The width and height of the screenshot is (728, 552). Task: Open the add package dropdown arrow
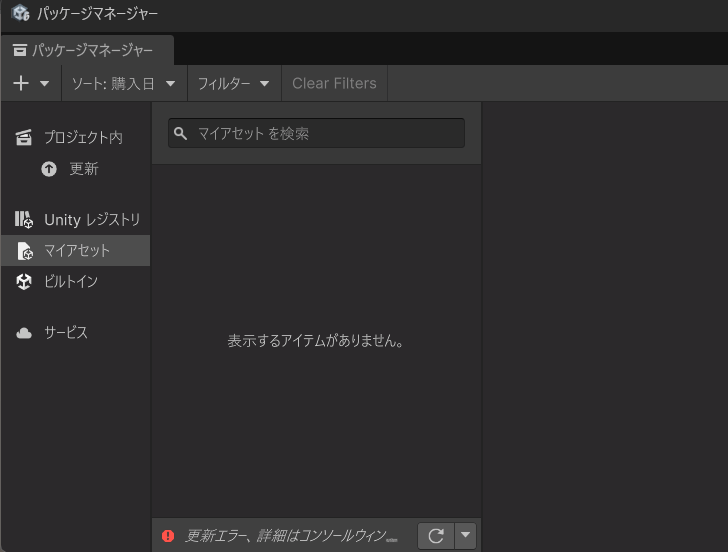(44, 84)
